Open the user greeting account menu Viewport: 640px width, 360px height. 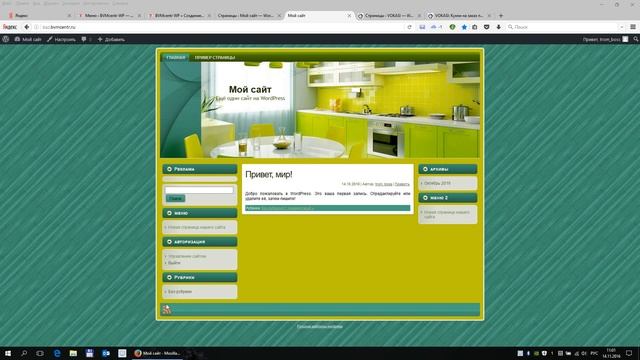[605, 39]
